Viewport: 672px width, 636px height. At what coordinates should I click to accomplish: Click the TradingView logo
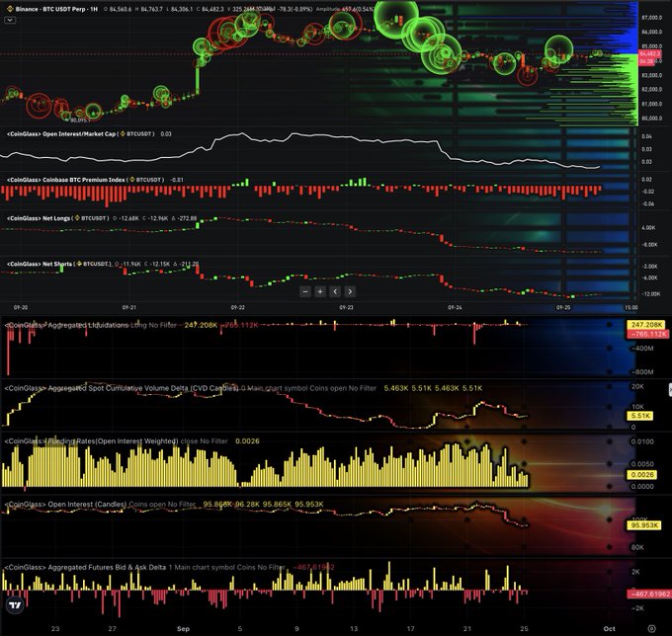tap(15, 605)
